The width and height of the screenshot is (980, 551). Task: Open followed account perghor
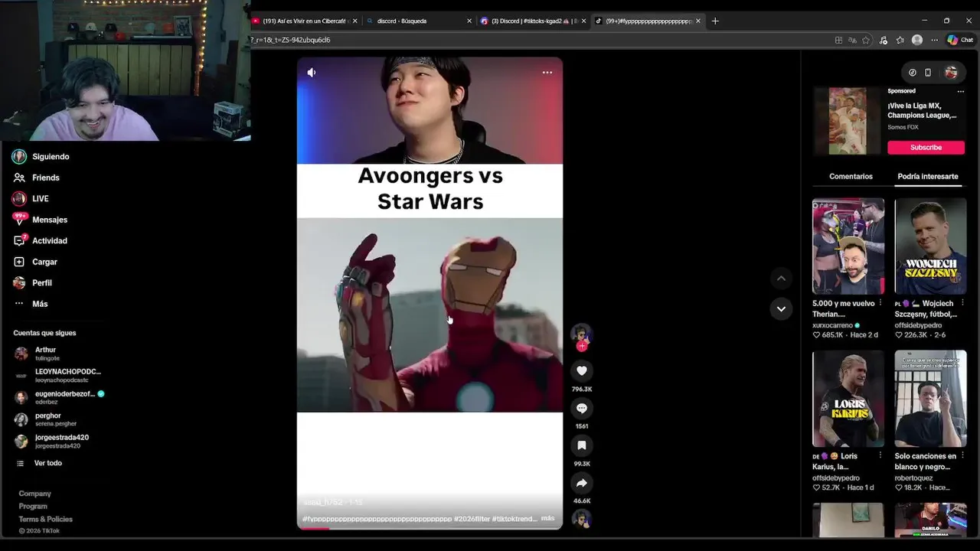pyautogui.click(x=46, y=419)
